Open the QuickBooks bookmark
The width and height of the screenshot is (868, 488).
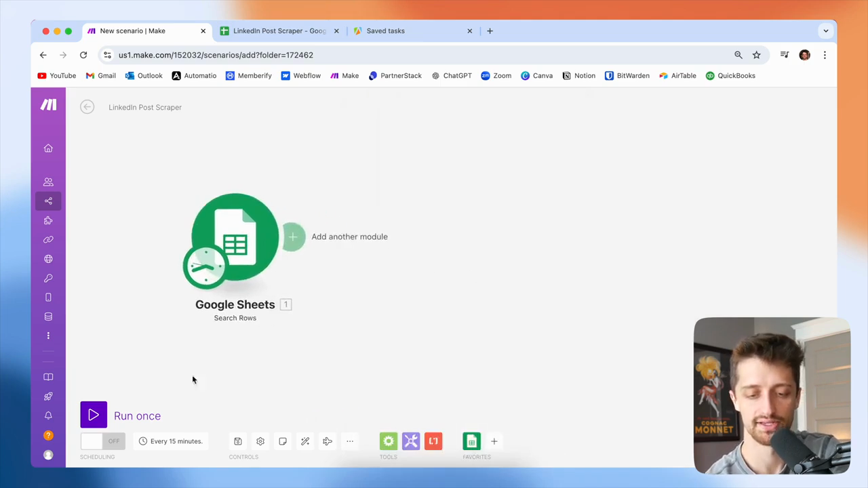point(730,76)
